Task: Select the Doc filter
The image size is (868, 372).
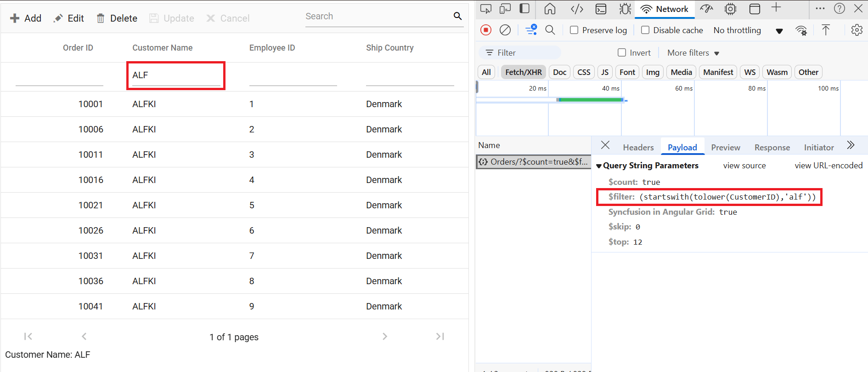Action: pos(559,72)
